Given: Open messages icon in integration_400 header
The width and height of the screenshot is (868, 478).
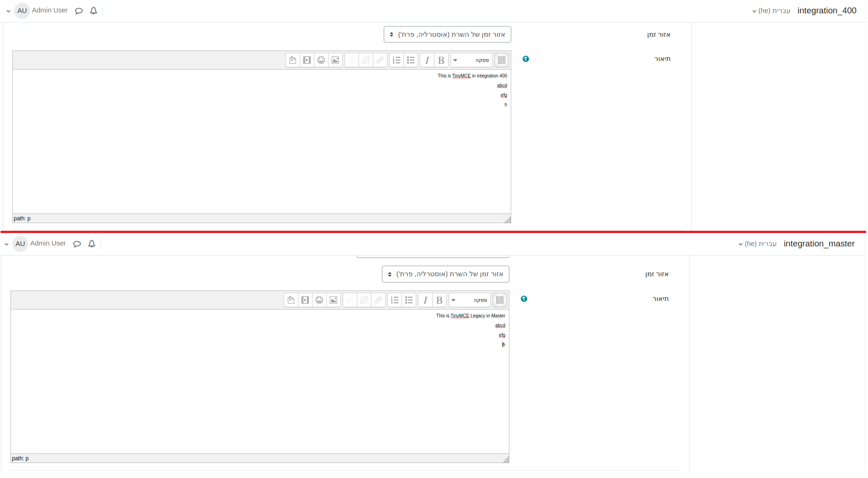Looking at the screenshot, I should [x=79, y=11].
